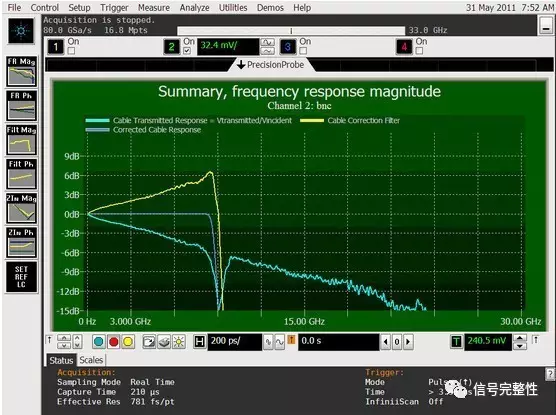Click the memory bar position slider
Image resolution: width=556 pixels, height=415 pixels.
pyautogui.click(x=291, y=31)
